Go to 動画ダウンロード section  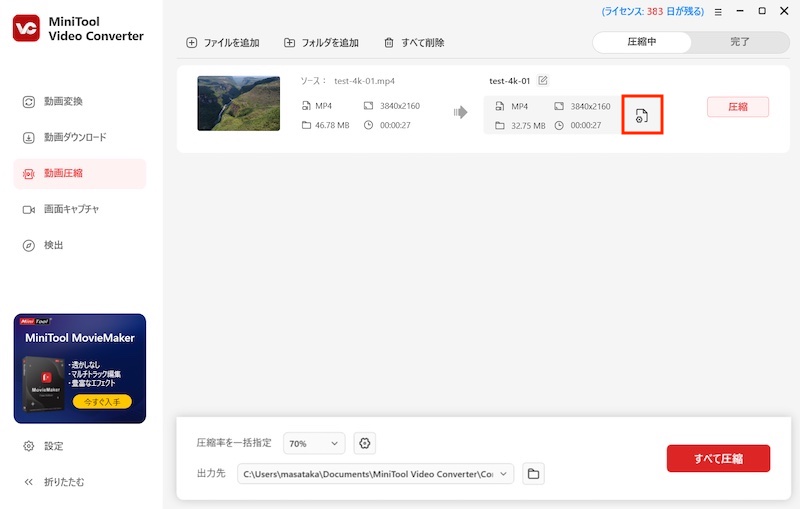tap(74, 137)
